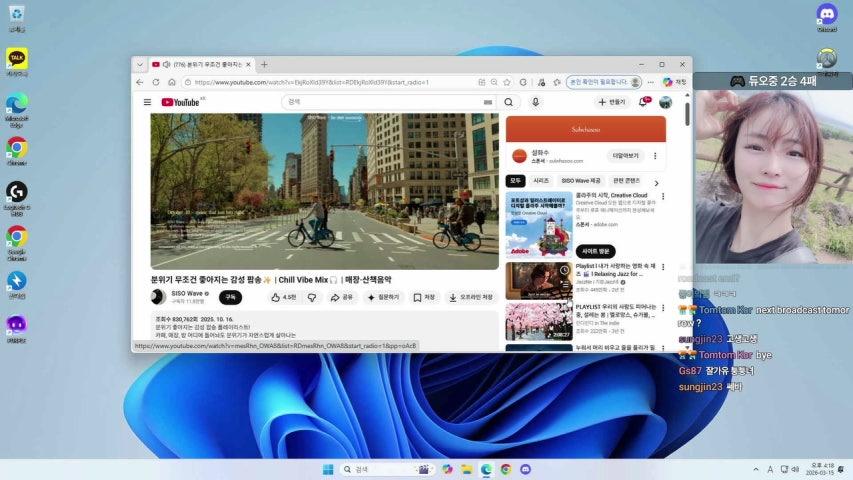Dislike the video with thumbs down

312,297
